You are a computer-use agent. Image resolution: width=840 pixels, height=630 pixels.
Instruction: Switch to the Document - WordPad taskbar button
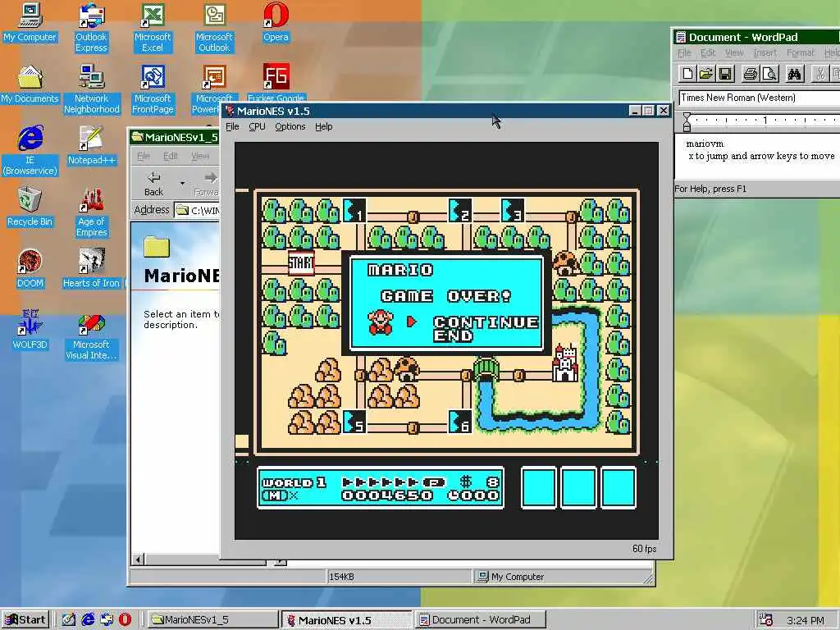pos(481,620)
